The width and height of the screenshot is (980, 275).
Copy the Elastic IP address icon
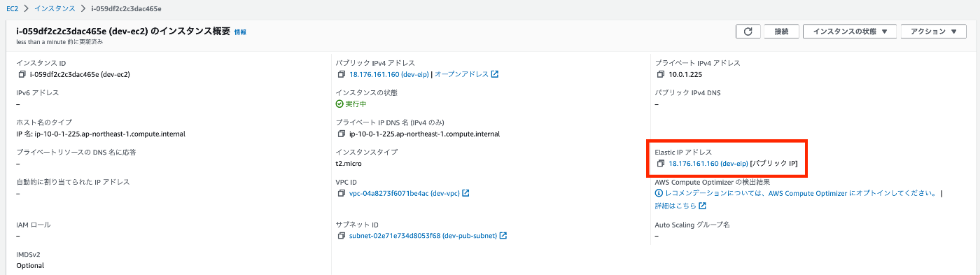[661, 164]
